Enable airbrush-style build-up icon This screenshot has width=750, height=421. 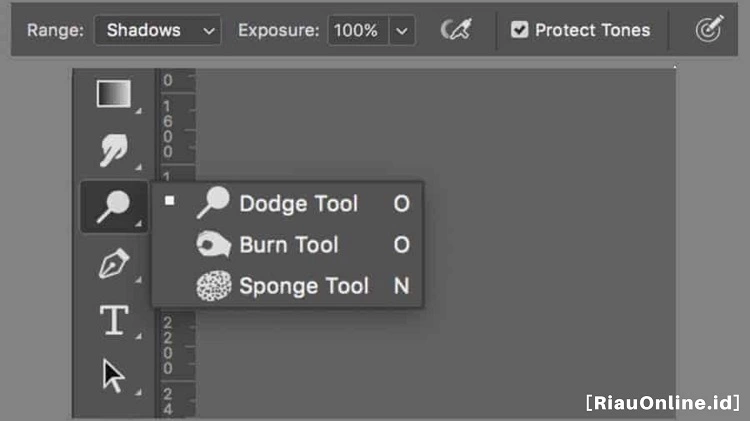(456, 30)
